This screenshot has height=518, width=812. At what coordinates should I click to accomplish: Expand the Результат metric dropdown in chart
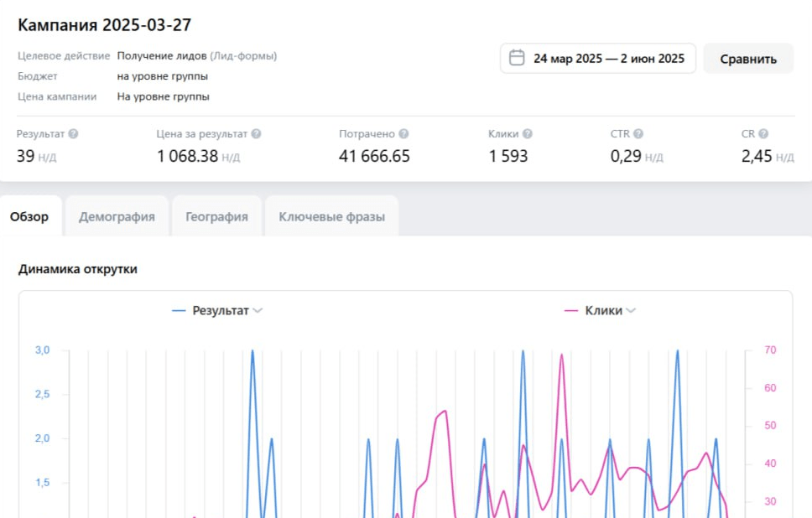click(258, 311)
